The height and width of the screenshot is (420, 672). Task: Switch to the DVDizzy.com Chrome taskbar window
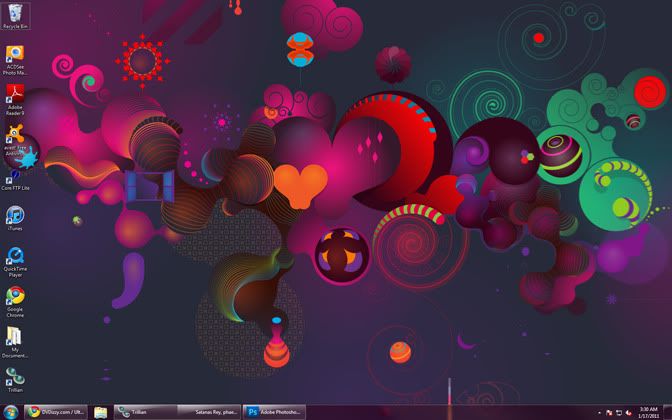[x=56, y=412]
